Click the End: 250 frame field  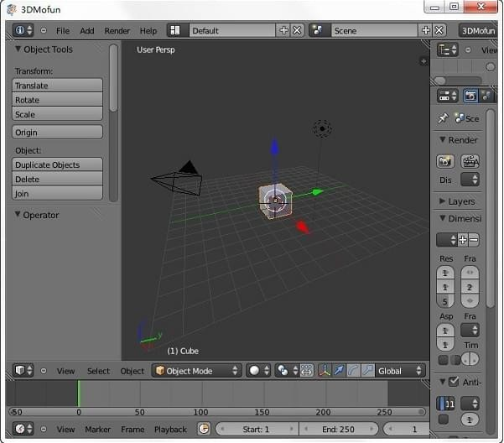click(x=339, y=429)
